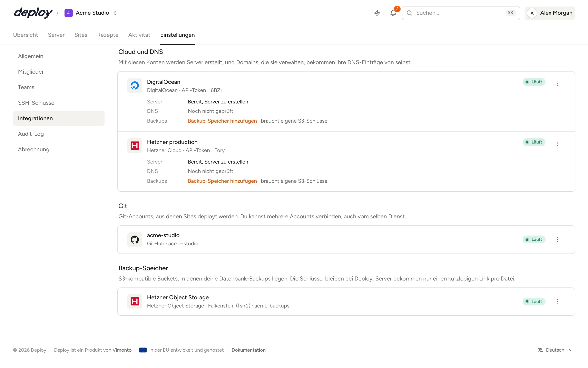
Task: Click the Hetzner Object Storage logo icon
Action: (x=135, y=301)
